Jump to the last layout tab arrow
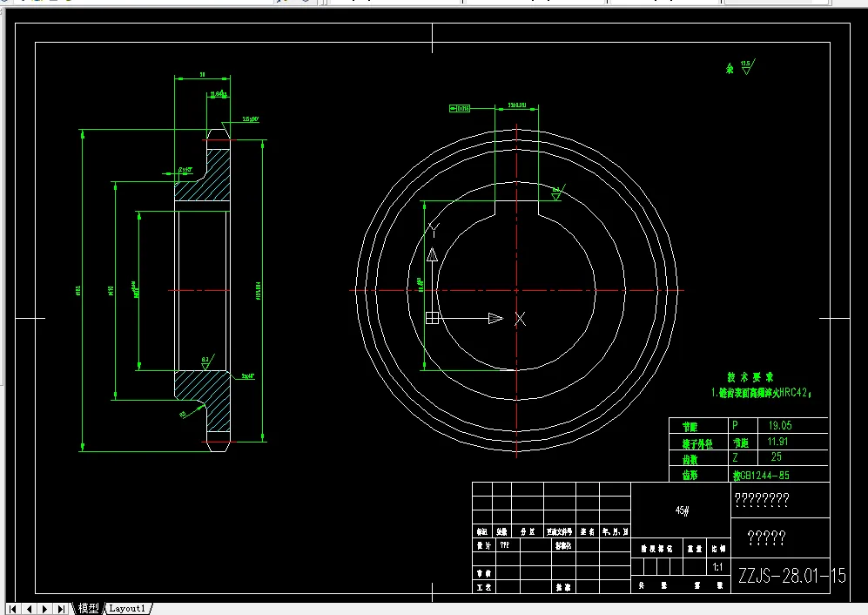868x615 pixels. click(62, 609)
